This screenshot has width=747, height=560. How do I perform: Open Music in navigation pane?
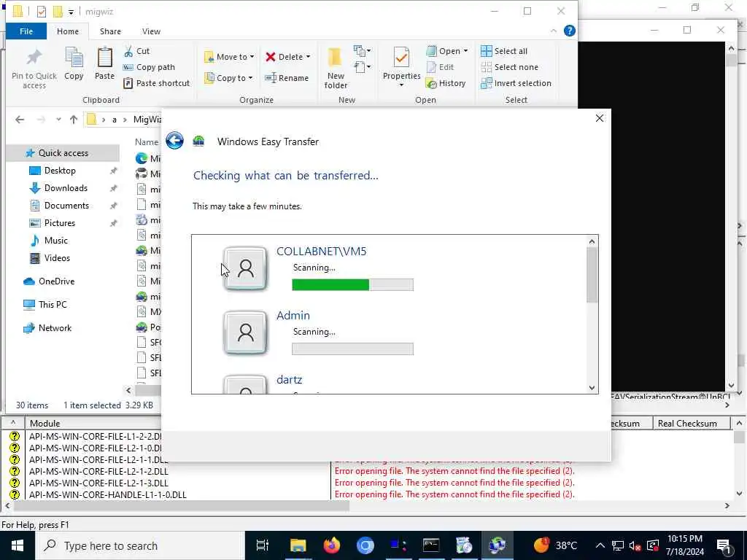55,241
